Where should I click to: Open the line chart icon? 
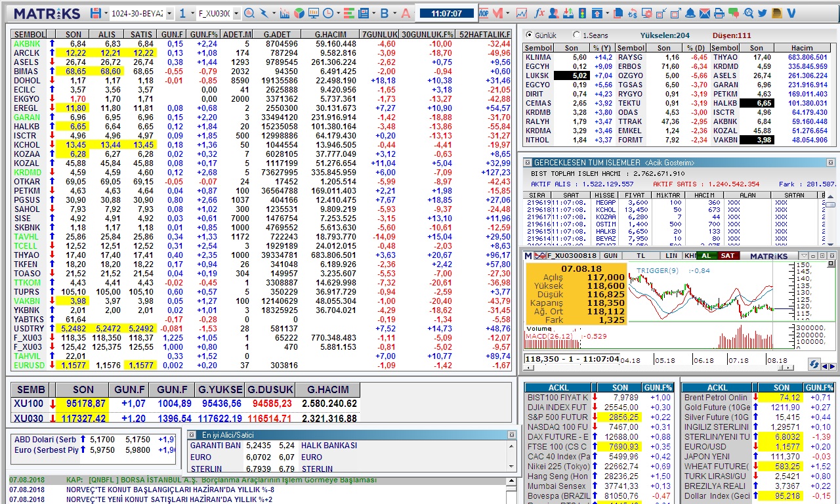tap(522, 13)
